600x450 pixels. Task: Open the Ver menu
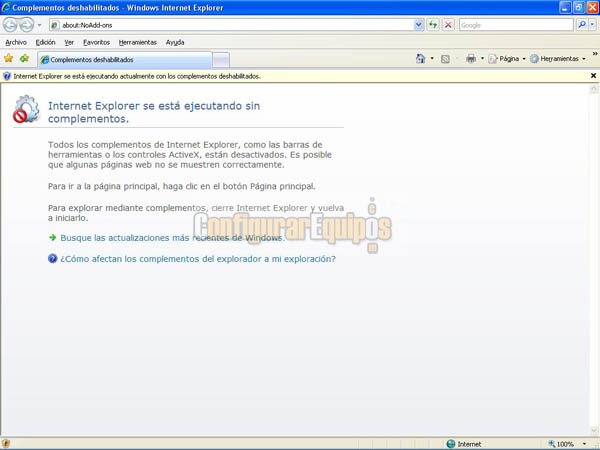coord(69,42)
